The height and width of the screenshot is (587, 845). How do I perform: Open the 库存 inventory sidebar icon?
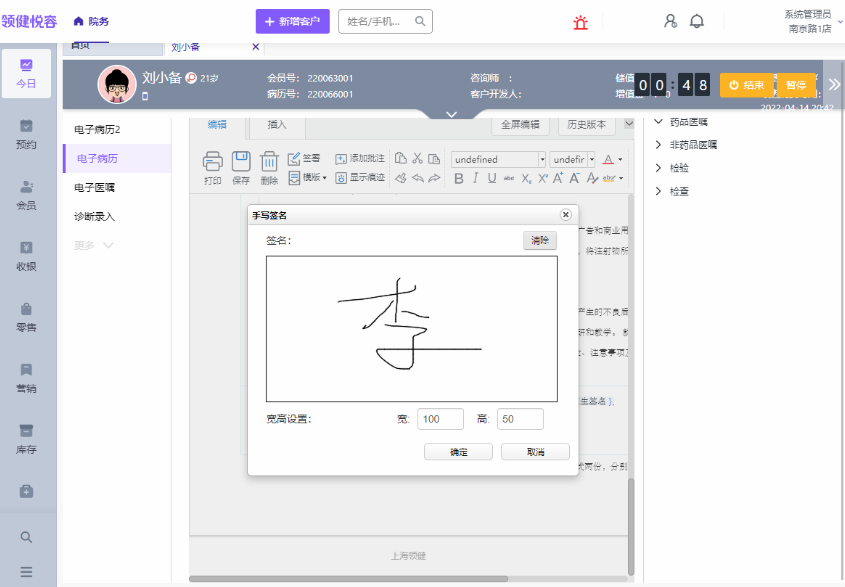point(26,439)
